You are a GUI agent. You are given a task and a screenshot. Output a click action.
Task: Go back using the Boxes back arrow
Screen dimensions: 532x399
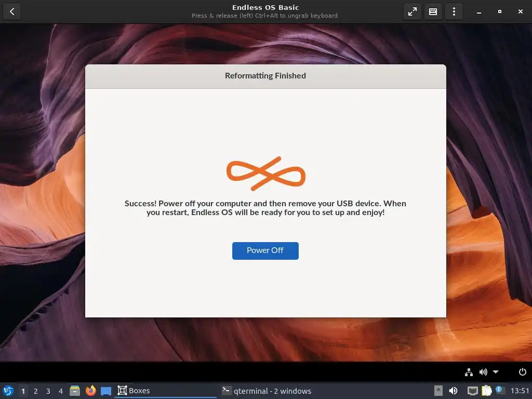pyautogui.click(x=12, y=11)
